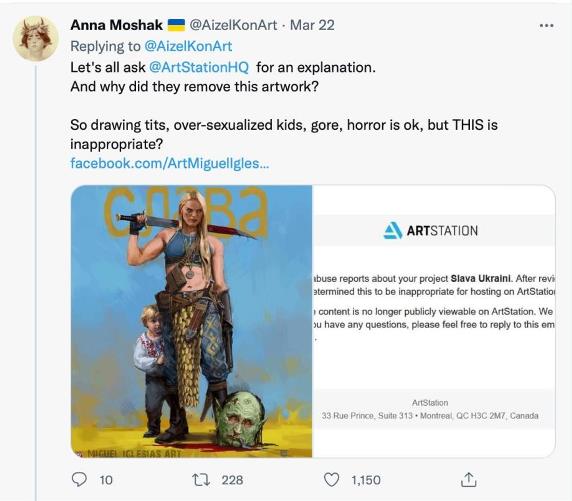Open the Anna Moshak display name
This screenshot has width=572, height=501.
click(x=117, y=25)
